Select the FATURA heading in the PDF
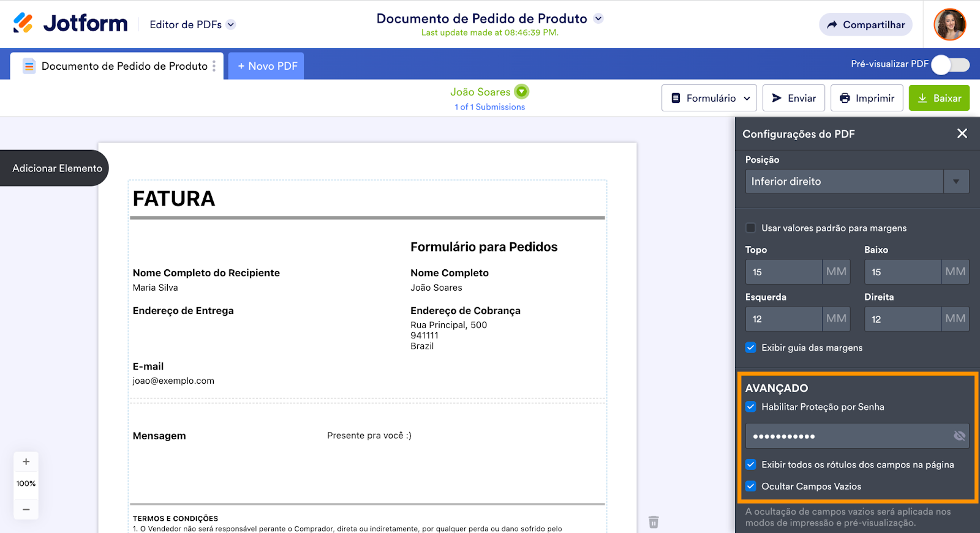Image resolution: width=980 pixels, height=533 pixels. [x=174, y=199]
